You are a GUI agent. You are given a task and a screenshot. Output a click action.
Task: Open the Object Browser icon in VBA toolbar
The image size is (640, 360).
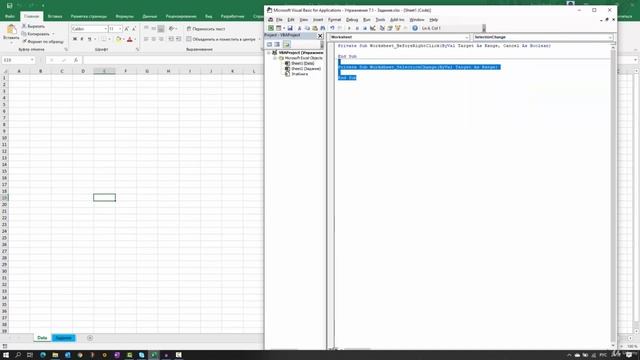tap(398, 28)
